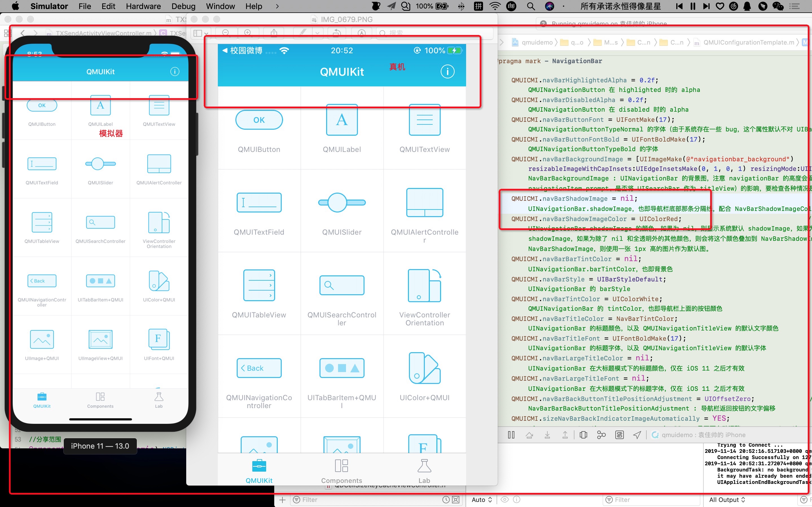This screenshot has width=812, height=507.
Task: Open the Hardware menu in Simulator
Action: 143,6
